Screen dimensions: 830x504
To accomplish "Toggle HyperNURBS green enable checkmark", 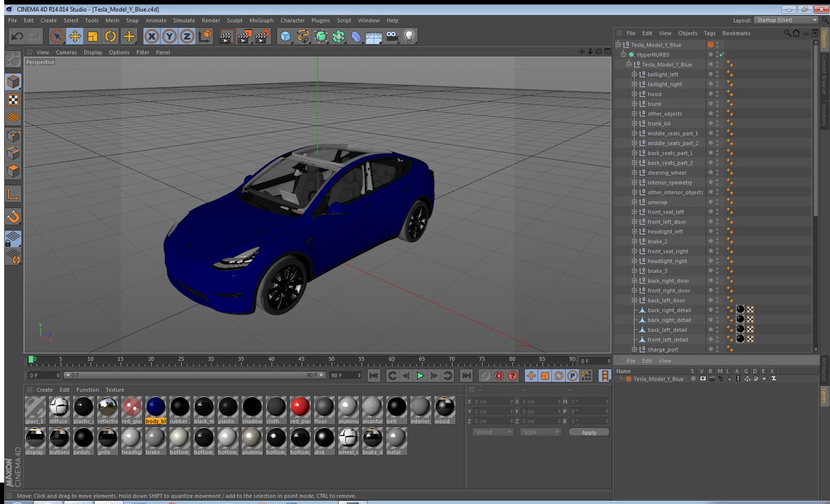I will point(722,55).
